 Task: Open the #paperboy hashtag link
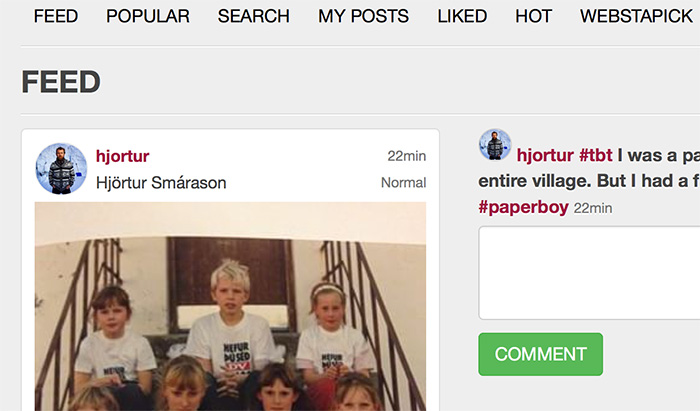[523, 208]
